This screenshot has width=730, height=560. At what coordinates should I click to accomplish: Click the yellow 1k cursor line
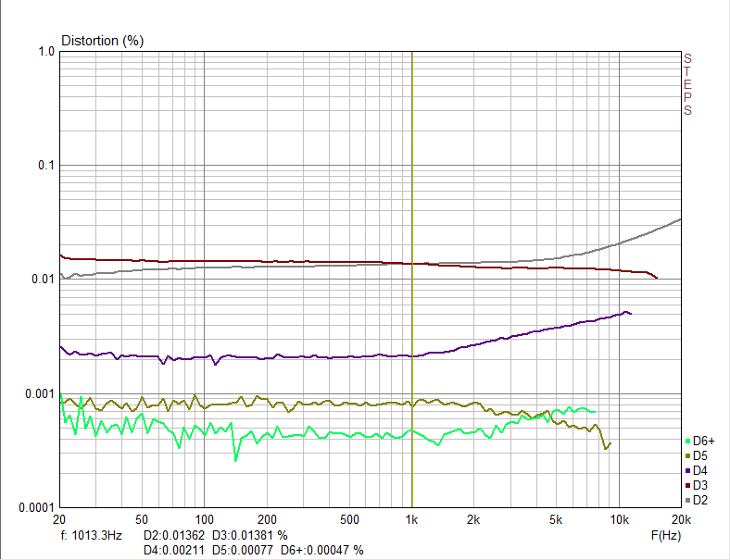(x=412, y=279)
